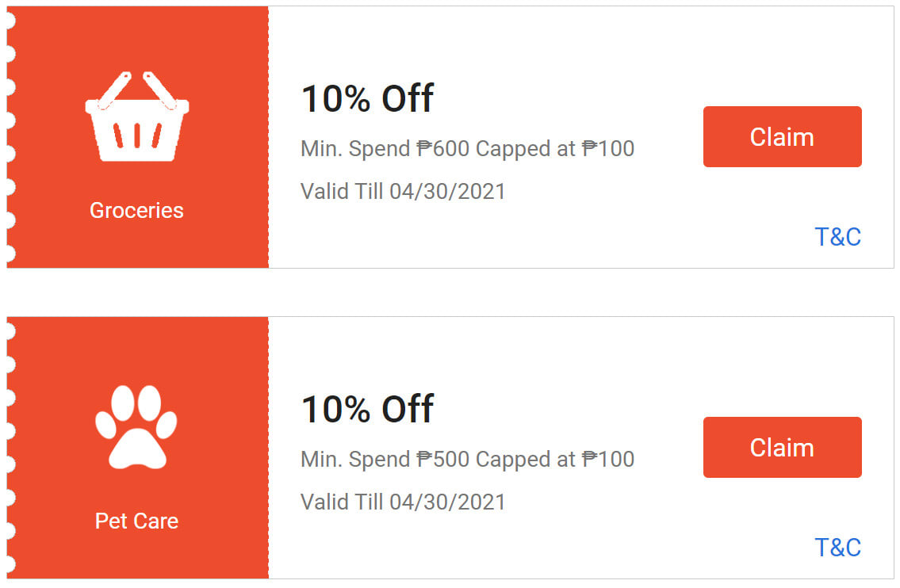Screen dimensions: 900x588
Task: Claim the Groceries 10% Off voucher
Action: [x=782, y=136]
